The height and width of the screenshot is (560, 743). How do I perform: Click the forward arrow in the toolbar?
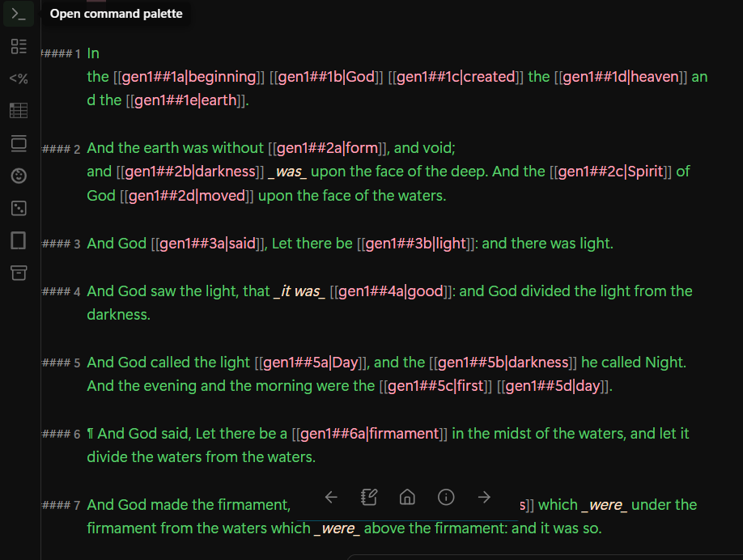coord(482,497)
